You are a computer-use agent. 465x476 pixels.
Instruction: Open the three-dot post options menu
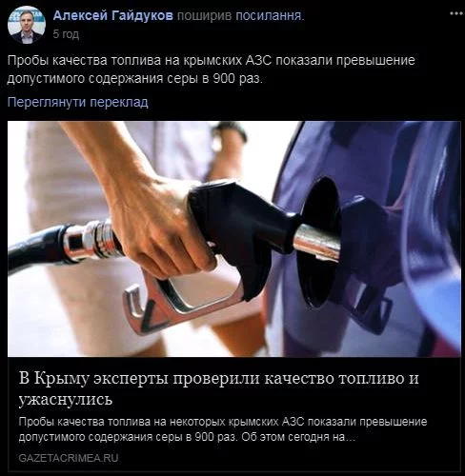[456, 13]
